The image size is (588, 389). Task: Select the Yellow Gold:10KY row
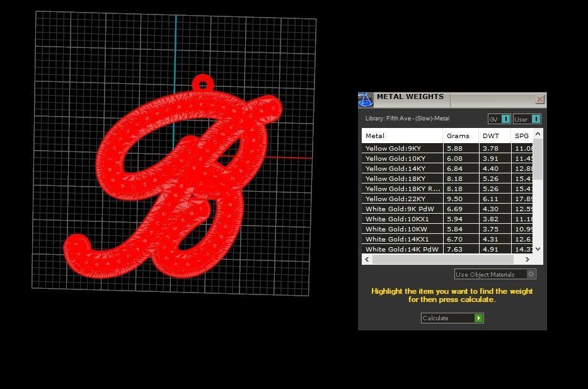coord(447,158)
